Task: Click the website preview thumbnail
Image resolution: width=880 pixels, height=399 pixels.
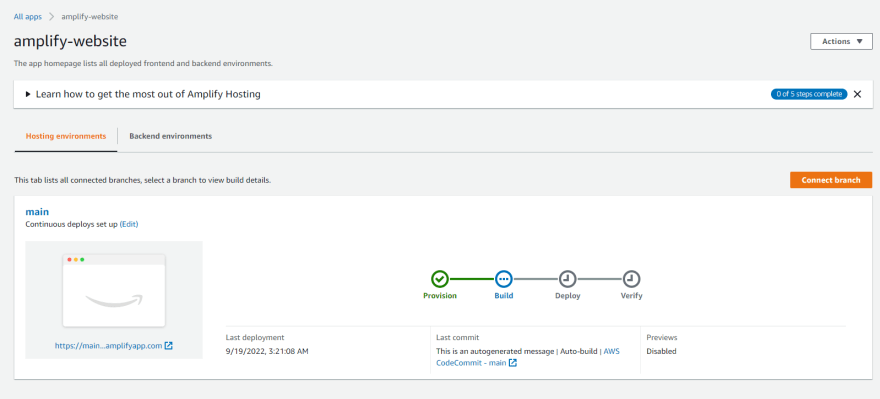Action: point(114,290)
